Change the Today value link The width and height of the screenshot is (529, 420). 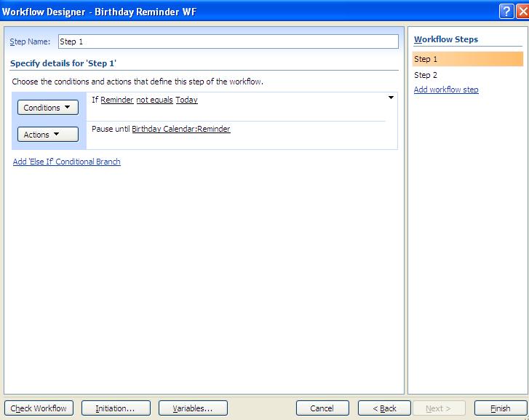pos(186,100)
